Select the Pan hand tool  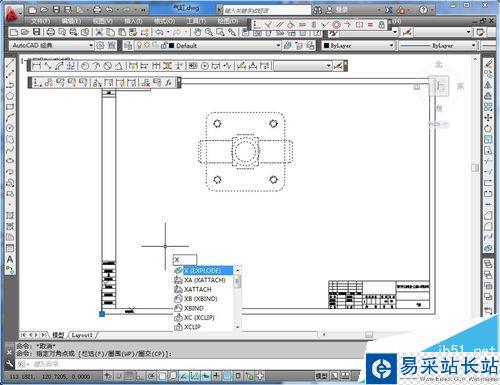198,32
